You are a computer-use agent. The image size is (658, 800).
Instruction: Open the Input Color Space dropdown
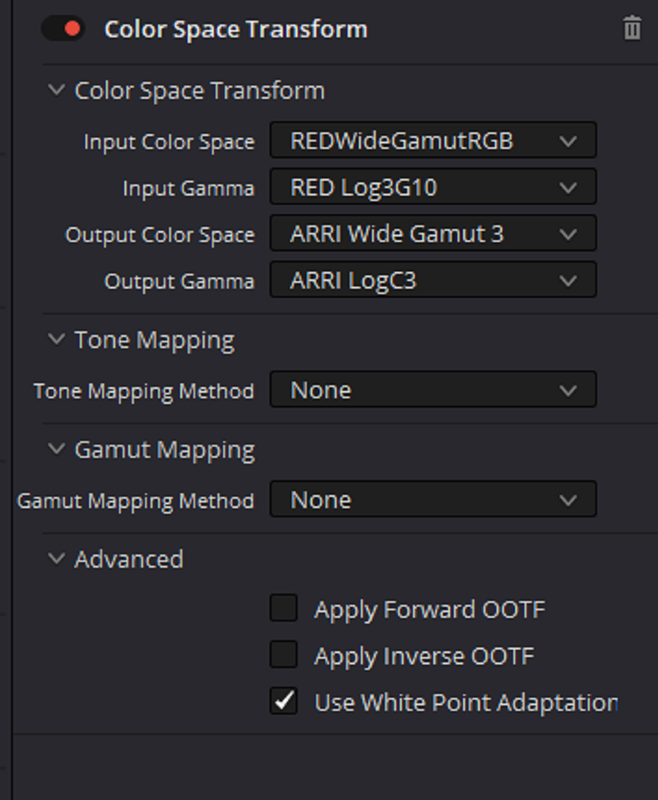click(x=433, y=140)
